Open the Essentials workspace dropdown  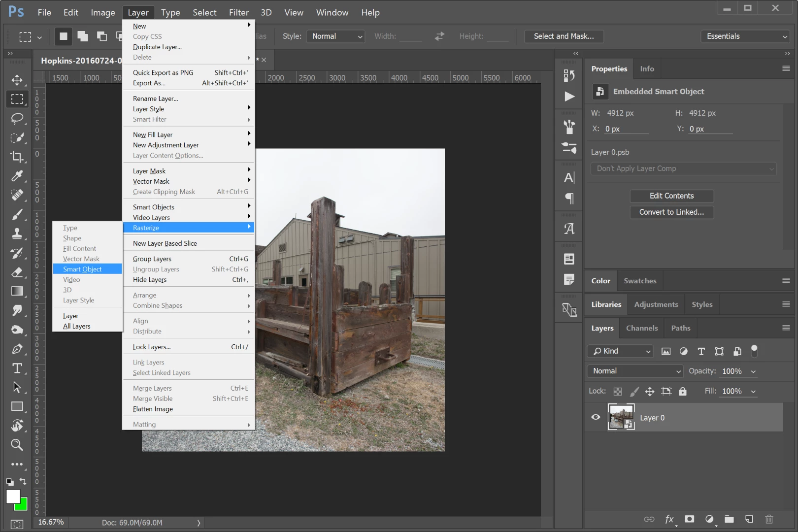point(745,36)
